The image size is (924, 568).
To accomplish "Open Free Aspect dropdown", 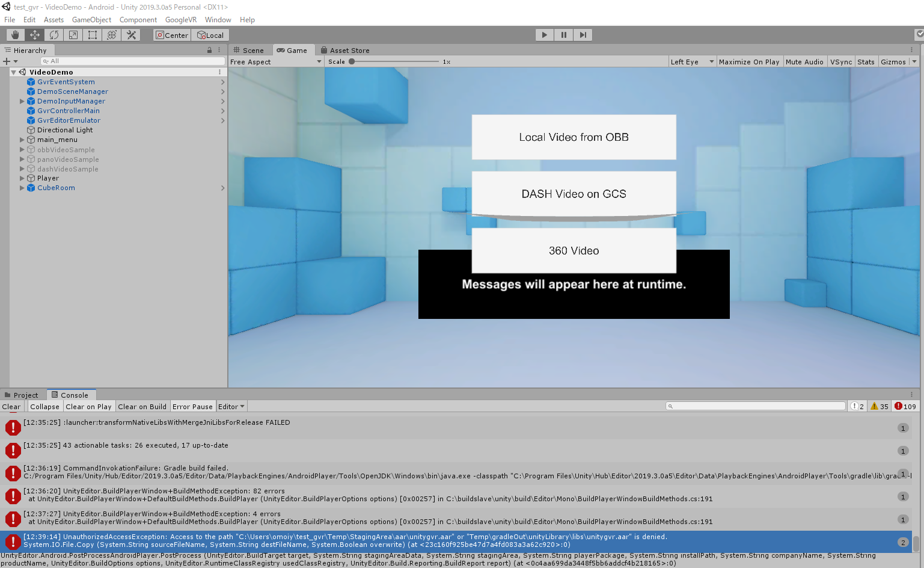I will [276, 61].
